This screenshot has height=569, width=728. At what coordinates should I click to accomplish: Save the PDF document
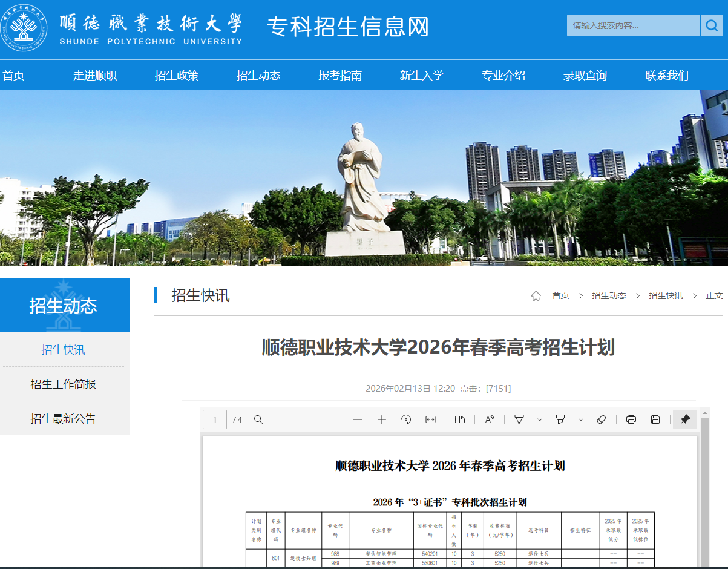point(655,419)
